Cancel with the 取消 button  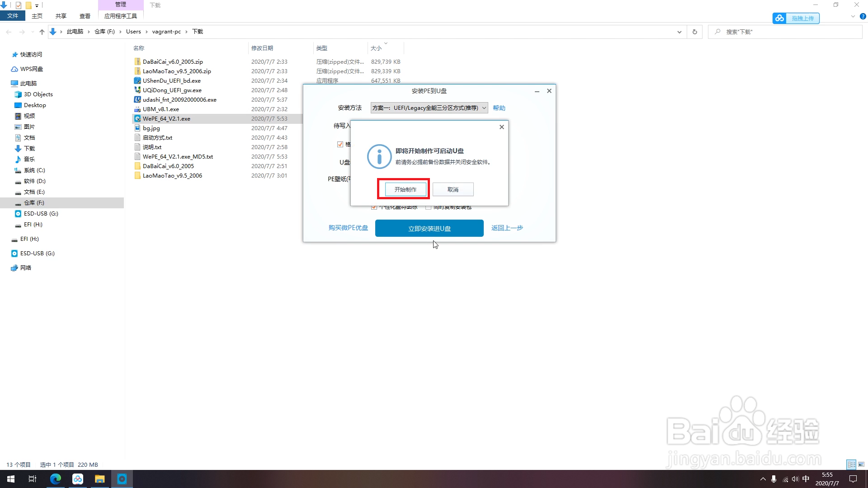[453, 189]
